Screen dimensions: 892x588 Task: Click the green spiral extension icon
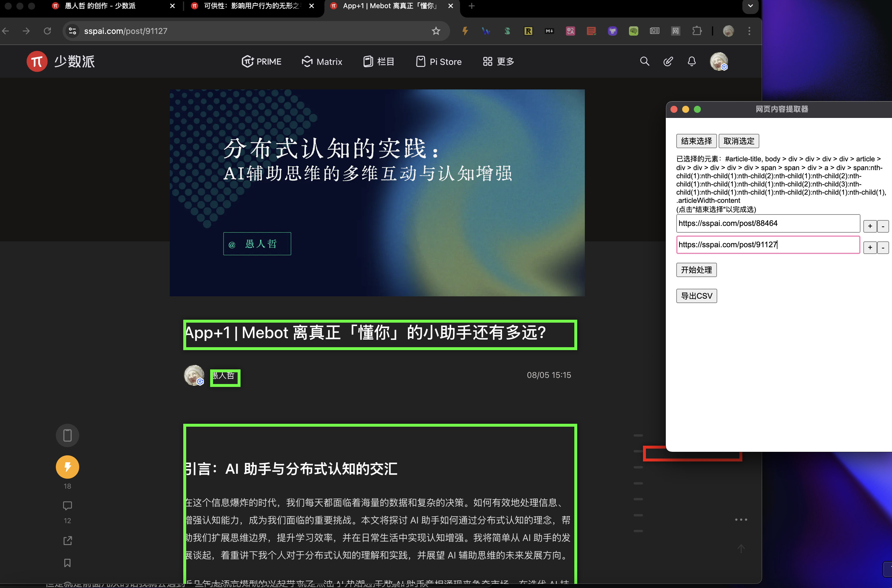634,31
